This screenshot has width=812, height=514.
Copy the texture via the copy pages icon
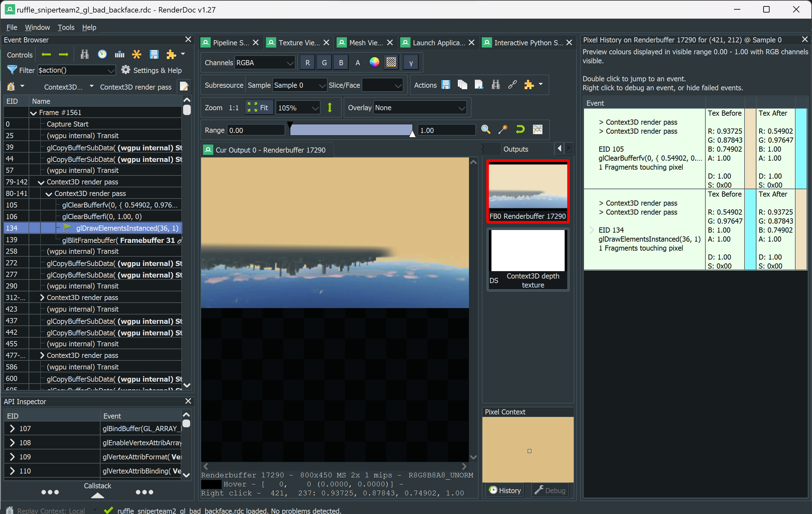click(x=462, y=85)
